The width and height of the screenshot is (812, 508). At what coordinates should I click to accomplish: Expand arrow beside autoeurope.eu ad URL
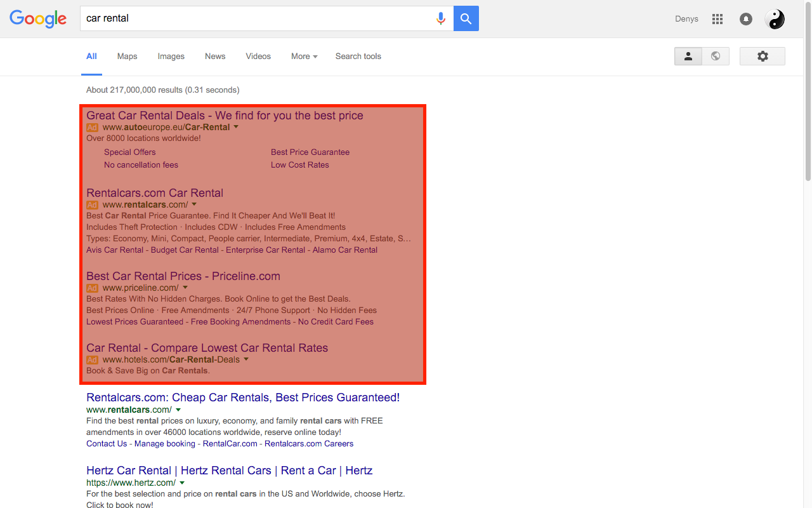click(x=236, y=127)
